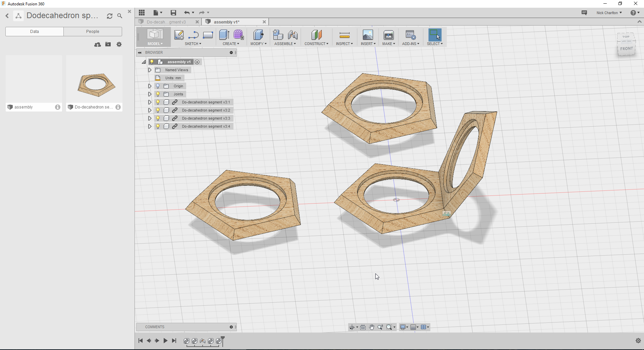Click the Select window tool
Image resolution: width=644 pixels, height=350 pixels.
pyautogui.click(x=435, y=35)
